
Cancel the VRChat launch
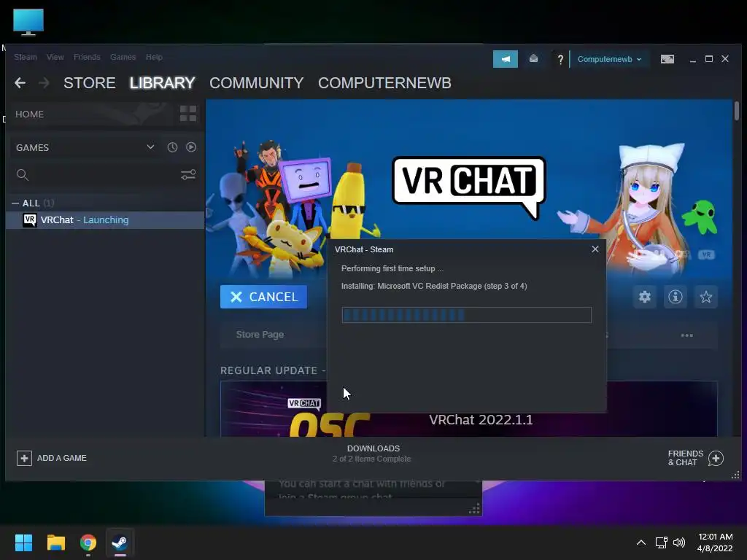[263, 297]
